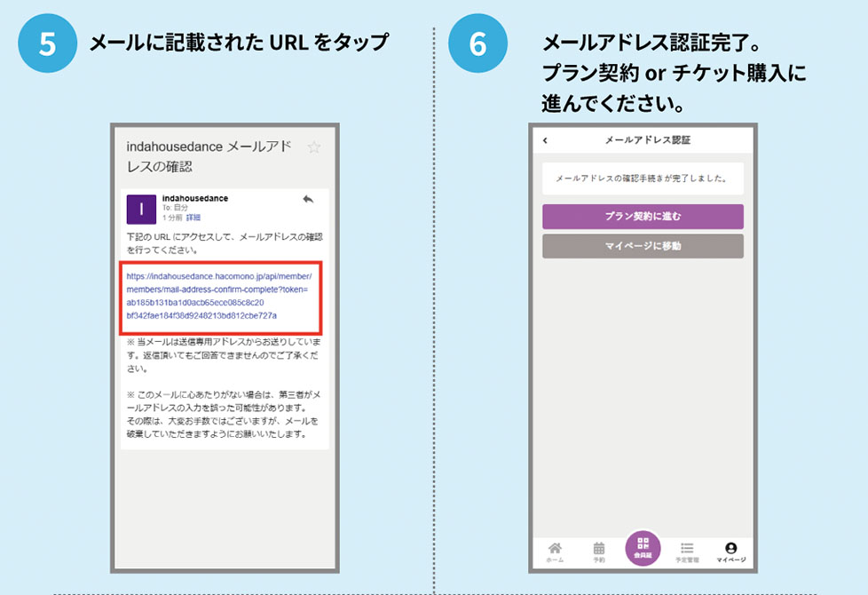Click the step 6 number badge
The width and height of the screenshot is (868, 595).
click(477, 44)
